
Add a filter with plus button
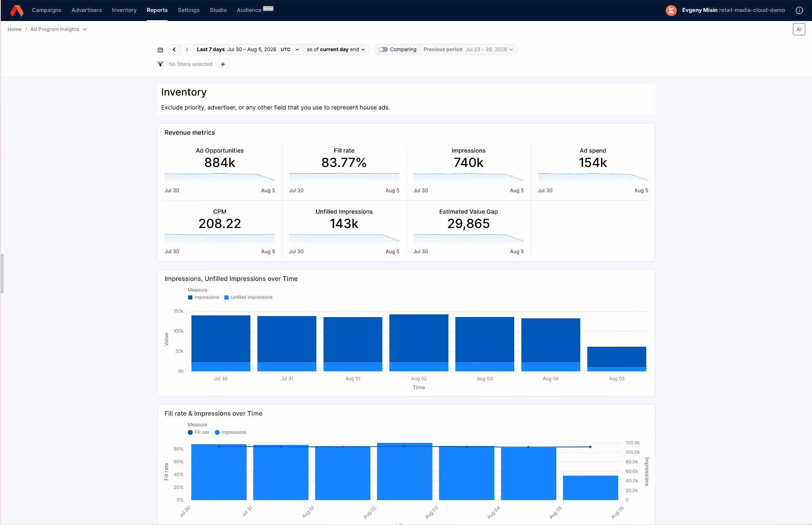tap(223, 64)
